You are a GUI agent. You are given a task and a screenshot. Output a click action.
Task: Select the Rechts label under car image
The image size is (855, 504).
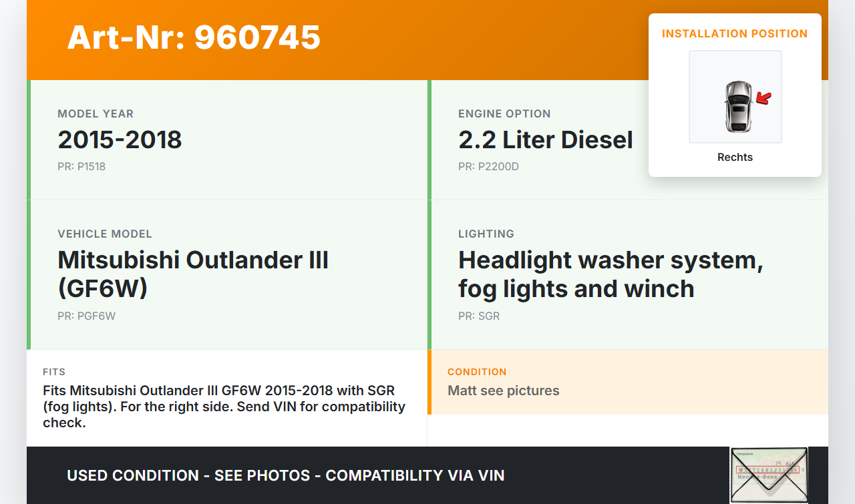click(735, 158)
